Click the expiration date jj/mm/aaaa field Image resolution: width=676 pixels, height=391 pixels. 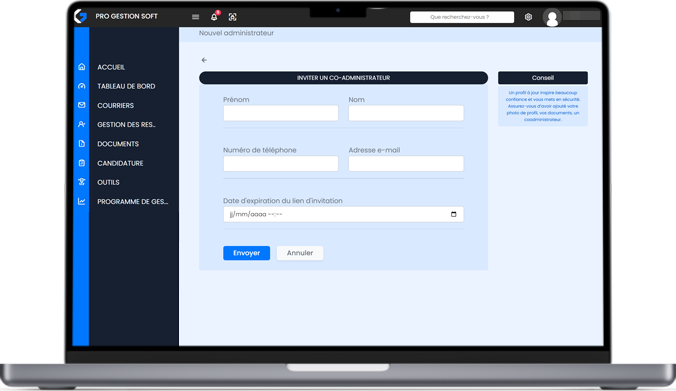click(343, 214)
